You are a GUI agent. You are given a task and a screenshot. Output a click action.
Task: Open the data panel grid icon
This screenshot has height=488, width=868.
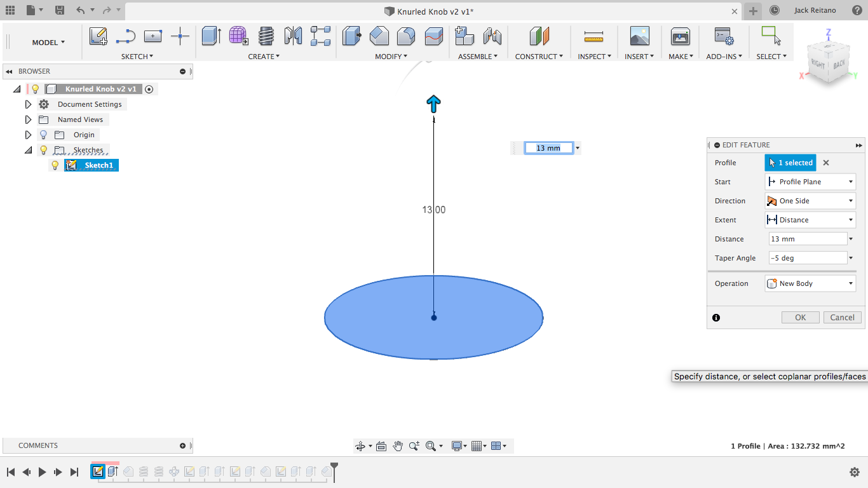(10, 10)
